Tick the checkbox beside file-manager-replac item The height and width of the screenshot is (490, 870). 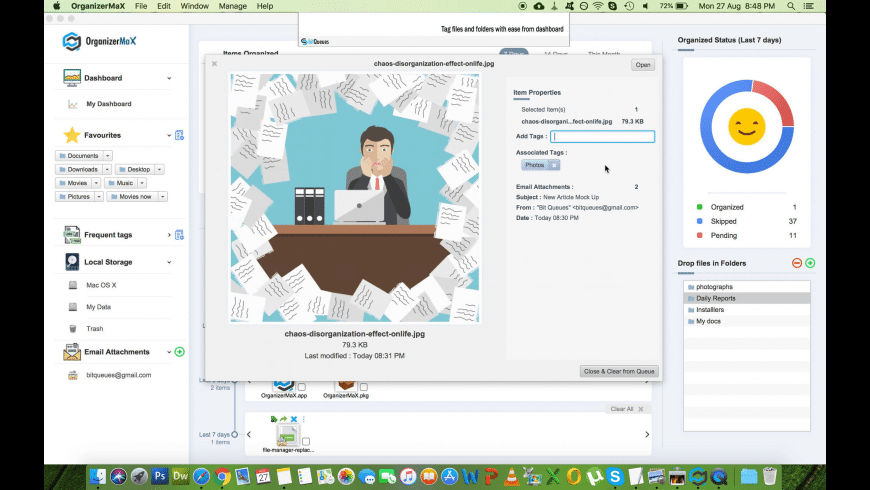tap(306, 441)
